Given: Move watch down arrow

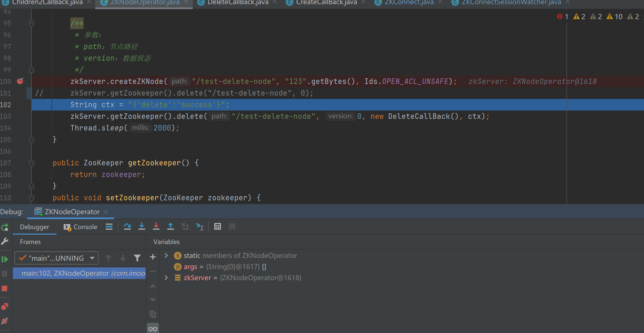Looking at the screenshot, I should (153, 300).
